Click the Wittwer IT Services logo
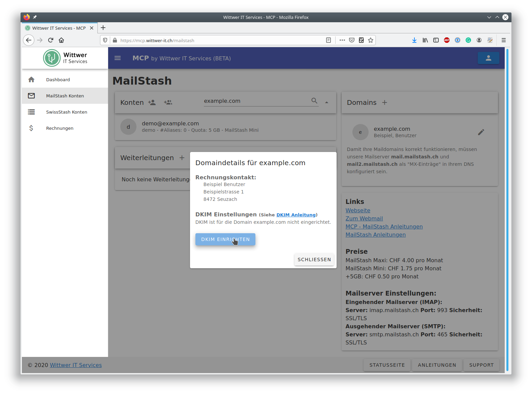This screenshot has width=532, height=395. pos(65,58)
